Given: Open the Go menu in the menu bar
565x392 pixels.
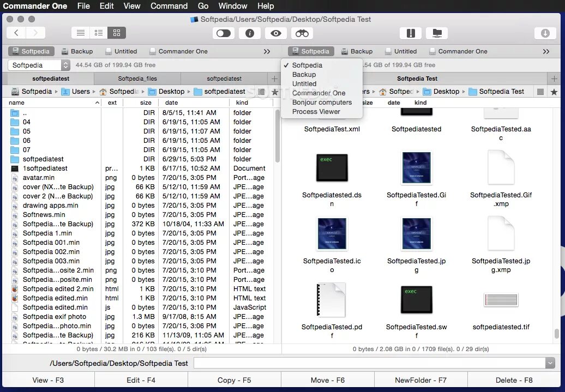Looking at the screenshot, I should point(203,6).
